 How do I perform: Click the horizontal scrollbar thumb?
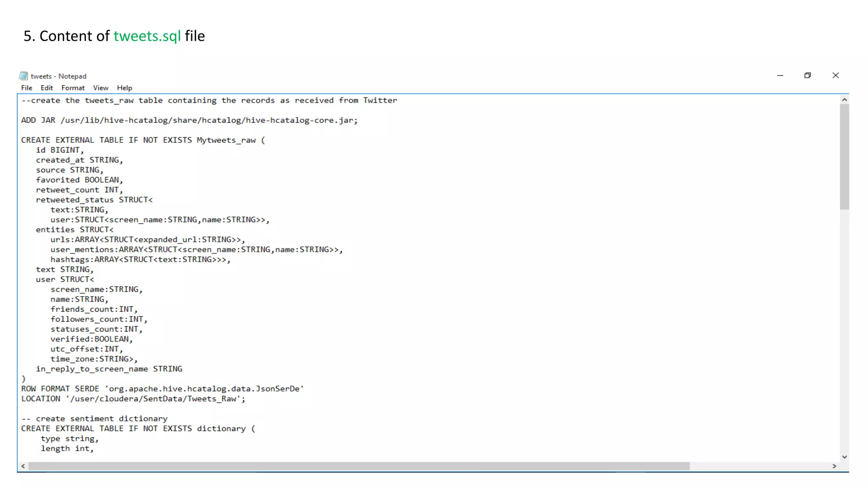(359, 466)
